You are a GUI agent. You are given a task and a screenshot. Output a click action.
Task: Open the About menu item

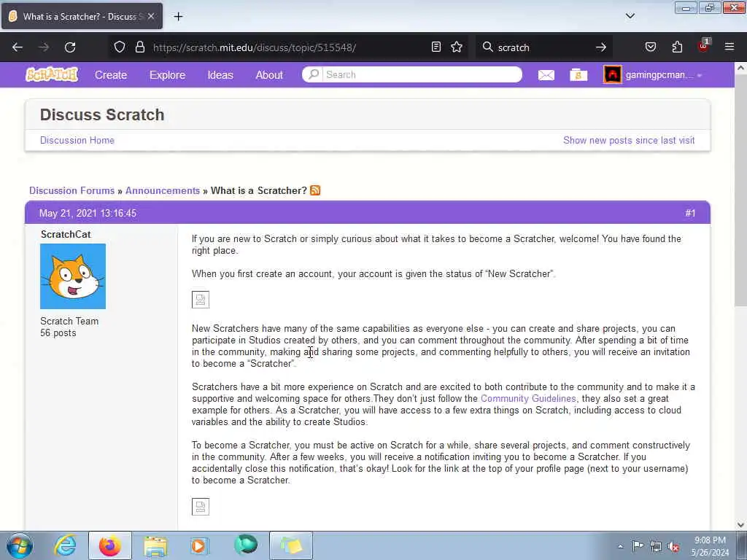point(269,75)
